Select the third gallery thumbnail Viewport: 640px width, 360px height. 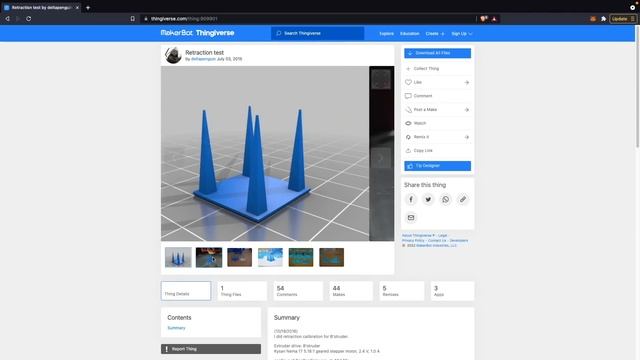[240, 257]
